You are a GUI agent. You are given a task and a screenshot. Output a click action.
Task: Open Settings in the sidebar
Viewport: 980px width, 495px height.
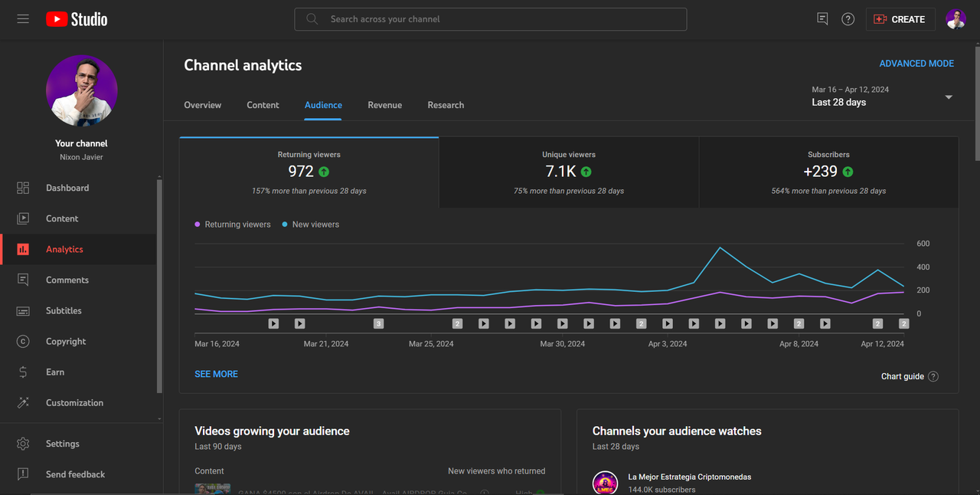click(78, 444)
